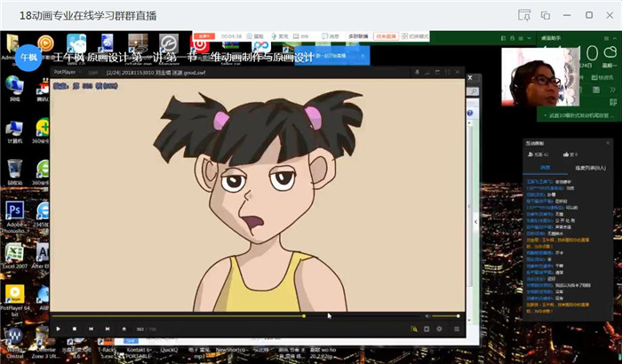
Task: Open the QuickQ desktop shortcut
Action: click(169, 350)
